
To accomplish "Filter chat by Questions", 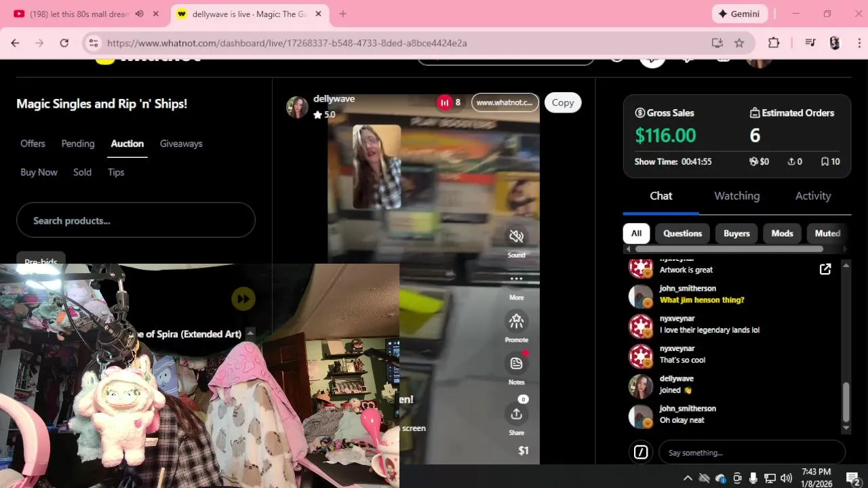I will click(682, 233).
